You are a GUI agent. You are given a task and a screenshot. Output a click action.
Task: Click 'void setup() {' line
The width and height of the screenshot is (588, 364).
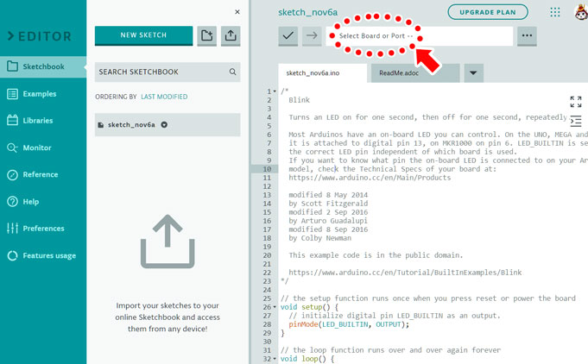click(309, 307)
